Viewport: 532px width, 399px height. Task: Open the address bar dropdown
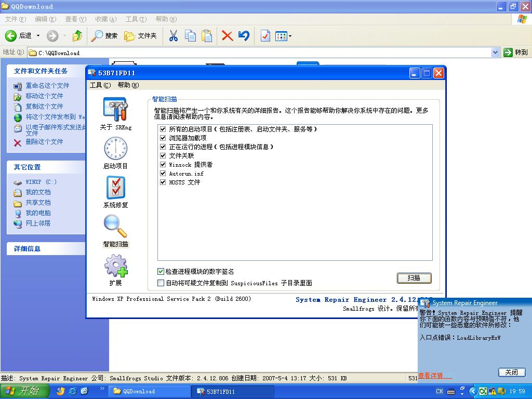pos(495,52)
